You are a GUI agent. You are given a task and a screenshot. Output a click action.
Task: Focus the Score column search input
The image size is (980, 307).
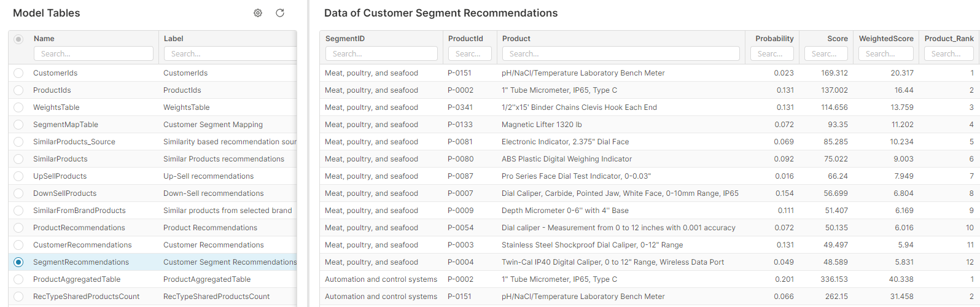[826, 54]
